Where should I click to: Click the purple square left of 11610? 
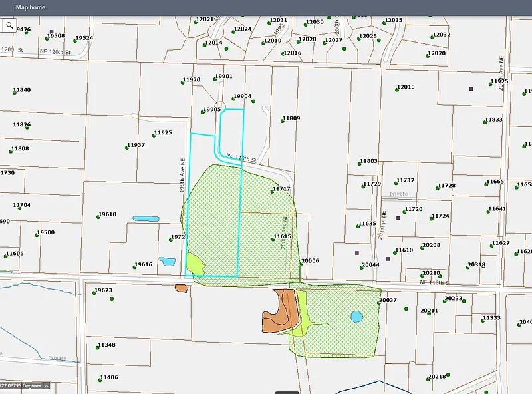388,258
